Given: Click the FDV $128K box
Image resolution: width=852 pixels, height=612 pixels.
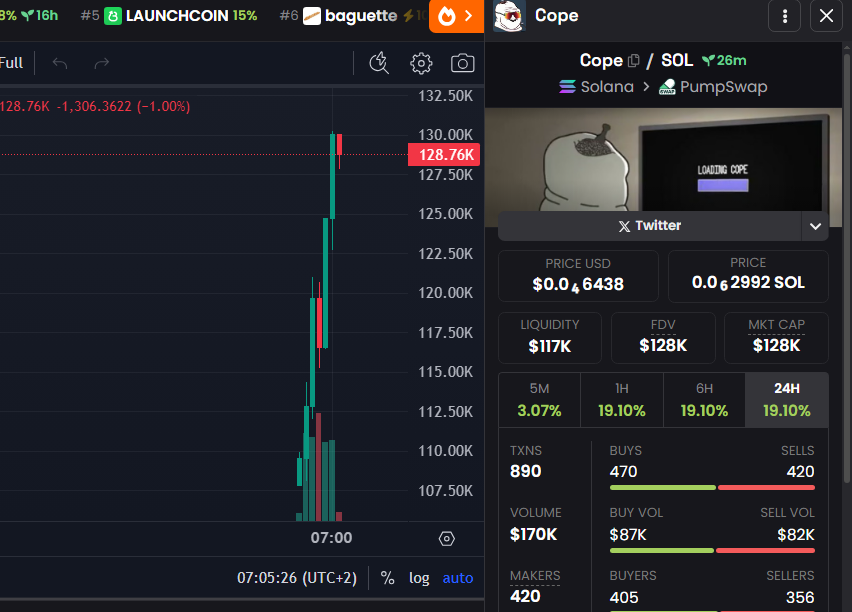Looking at the screenshot, I should click(663, 338).
